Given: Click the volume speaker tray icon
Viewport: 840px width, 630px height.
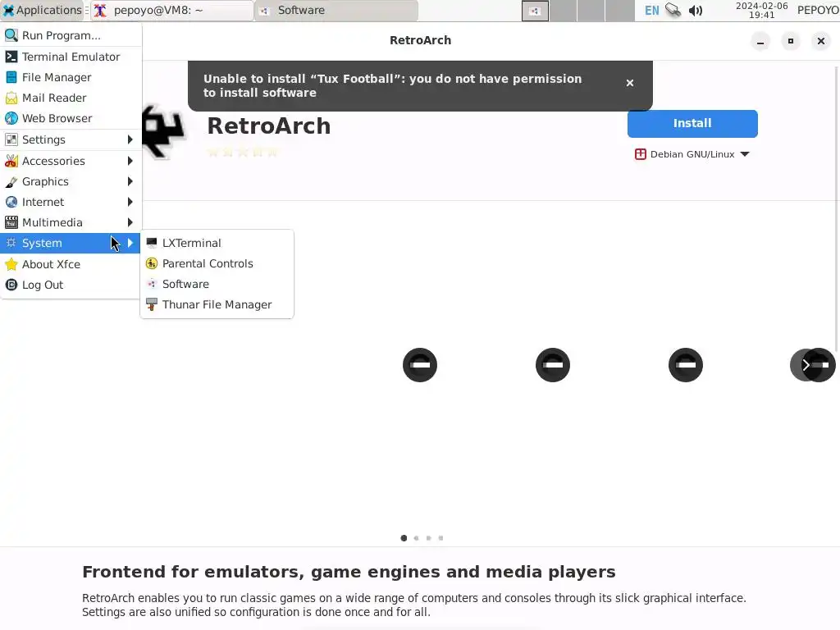Looking at the screenshot, I should point(696,10).
